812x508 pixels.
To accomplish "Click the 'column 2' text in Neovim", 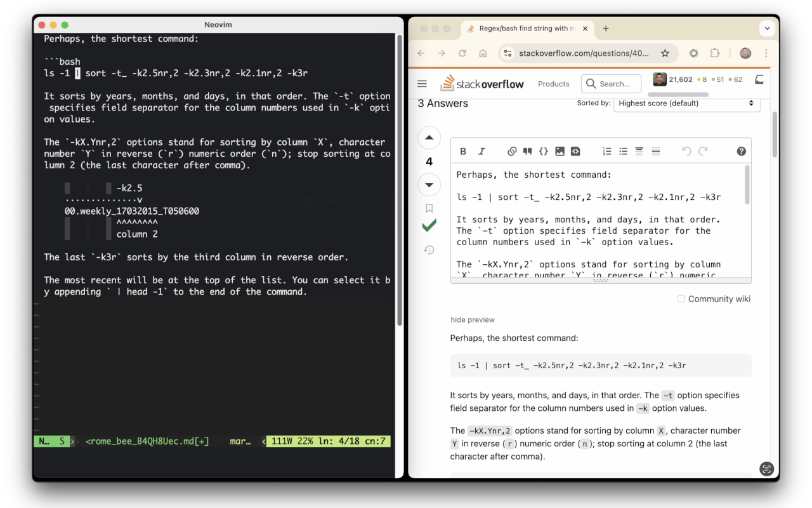I will click(137, 234).
